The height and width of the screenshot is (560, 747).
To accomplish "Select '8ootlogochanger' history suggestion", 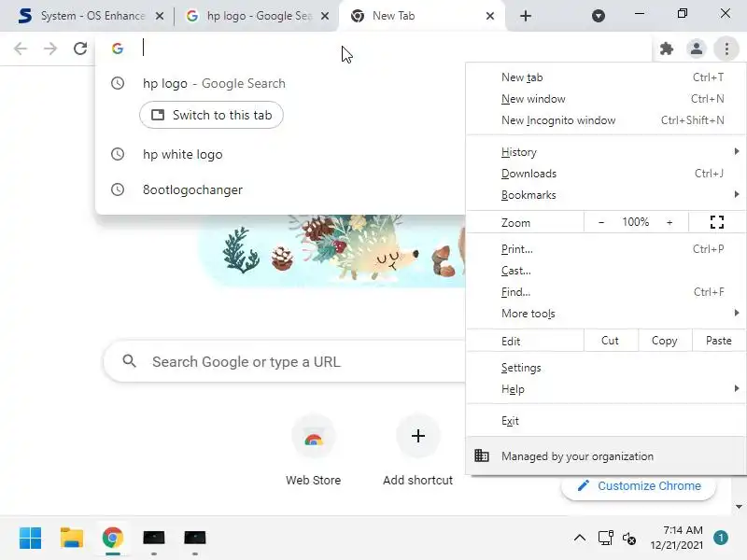I will (x=280, y=189).
